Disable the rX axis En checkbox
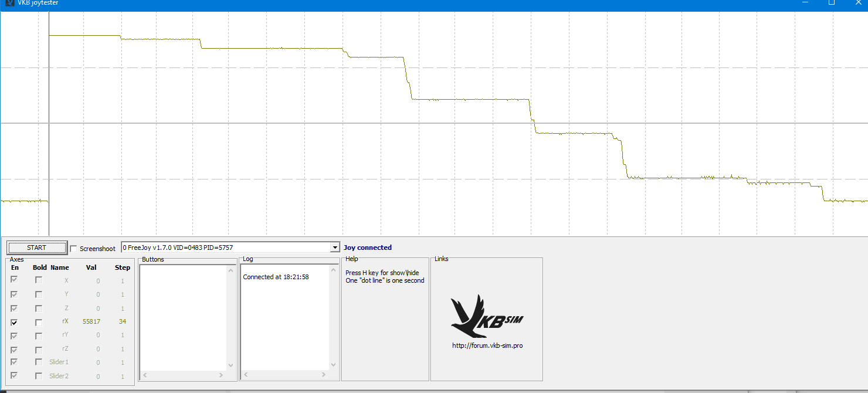This screenshot has height=393, width=868. (x=14, y=322)
